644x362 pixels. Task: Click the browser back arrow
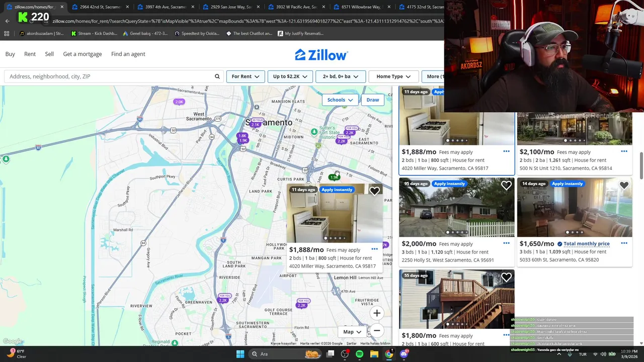tap(7, 21)
